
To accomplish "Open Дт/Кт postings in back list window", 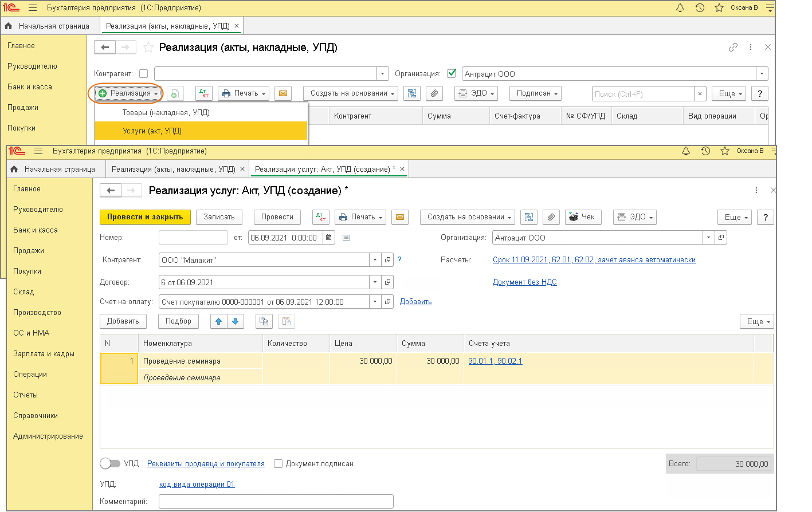I will (x=204, y=93).
